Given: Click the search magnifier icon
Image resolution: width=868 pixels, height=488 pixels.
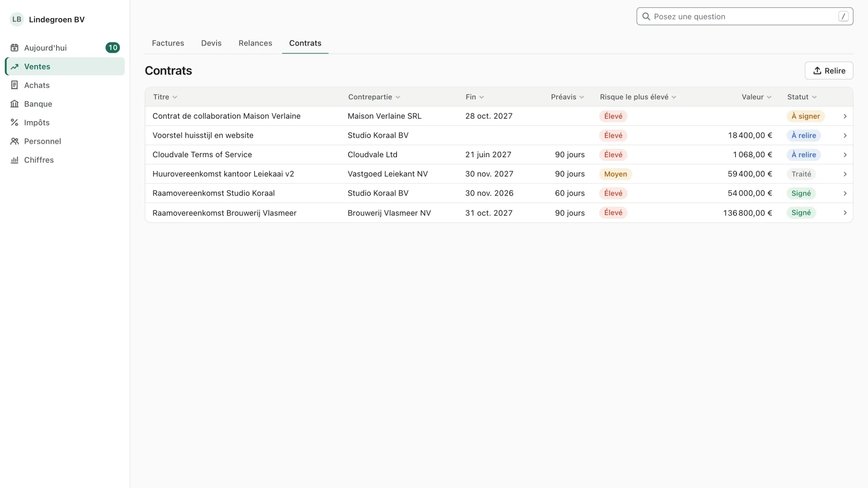Looking at the screenshot, I should point(646,17).
